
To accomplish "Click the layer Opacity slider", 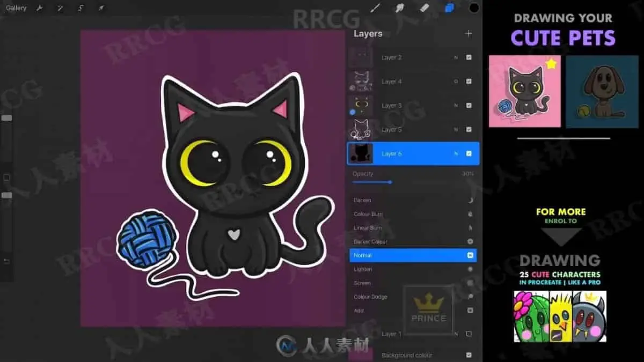I will 413,182.
